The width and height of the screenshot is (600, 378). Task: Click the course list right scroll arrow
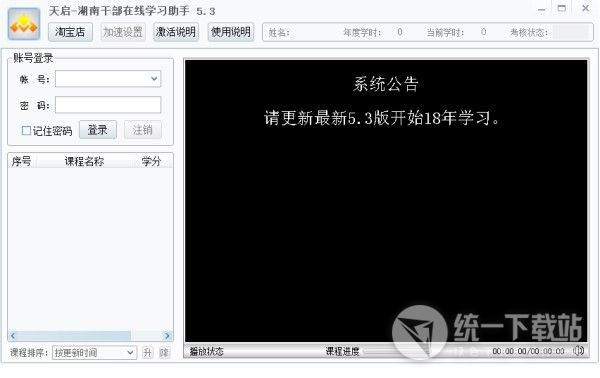(167, 336)
